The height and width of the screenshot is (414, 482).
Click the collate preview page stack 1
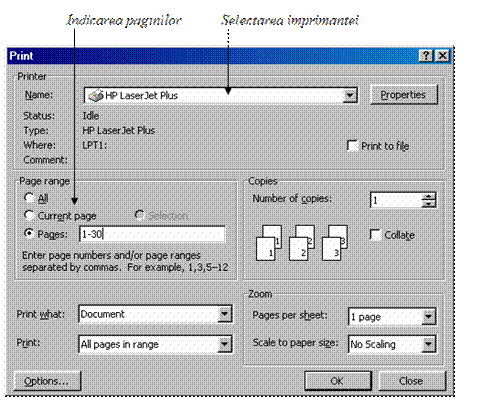pyautogui.click(x=269, y=243)
